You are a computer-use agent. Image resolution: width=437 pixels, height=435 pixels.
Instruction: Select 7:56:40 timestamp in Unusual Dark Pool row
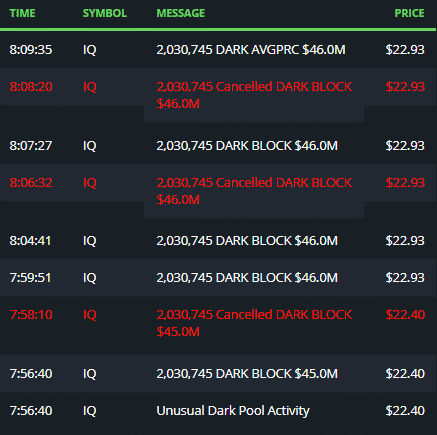point(31,411)
